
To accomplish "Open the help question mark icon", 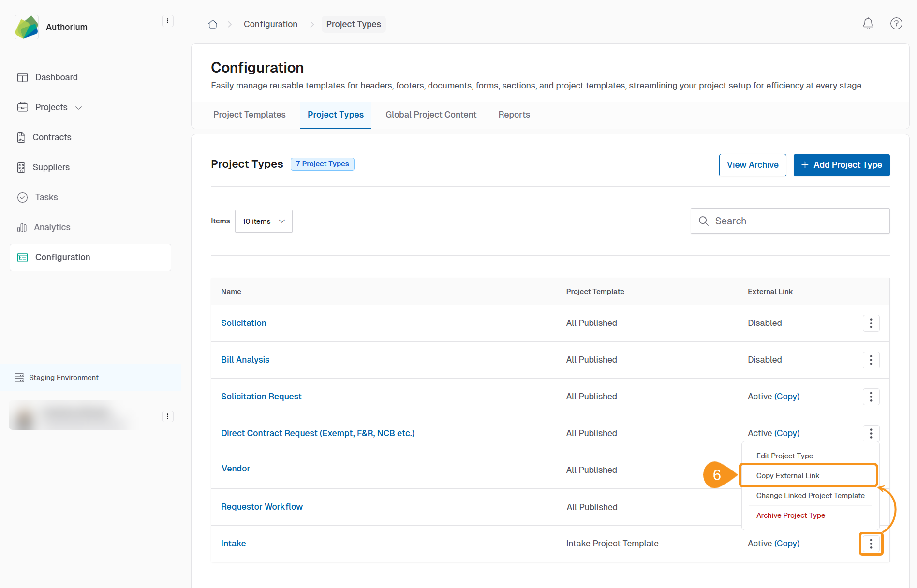I will 896,24.
